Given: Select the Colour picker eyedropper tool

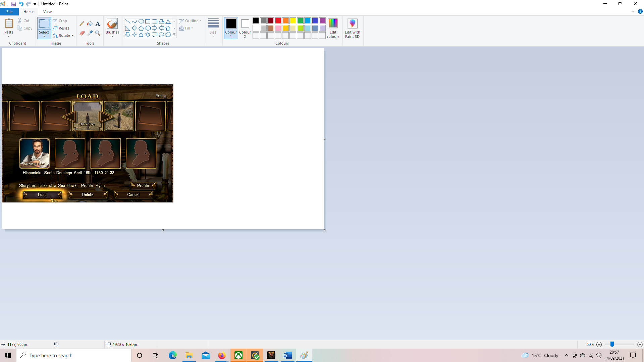Looking at the screenshot, I should (x=90, y=33).
